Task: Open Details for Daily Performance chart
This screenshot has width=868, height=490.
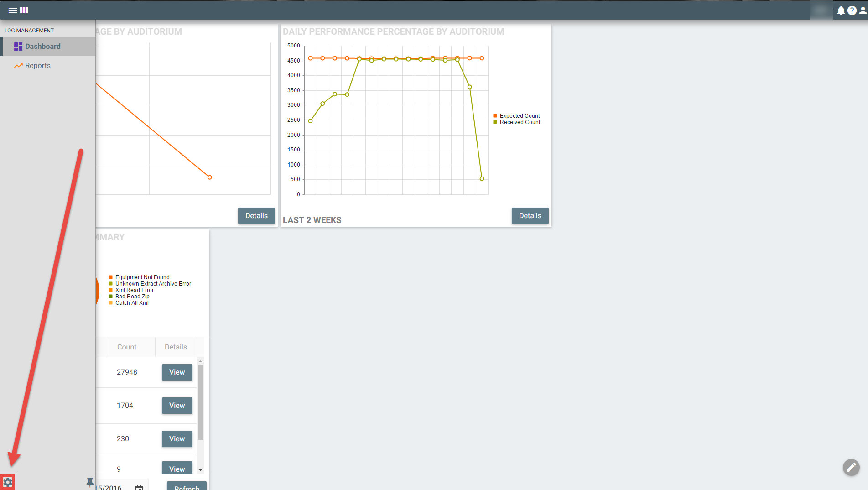Action: (x=530, y=216)
